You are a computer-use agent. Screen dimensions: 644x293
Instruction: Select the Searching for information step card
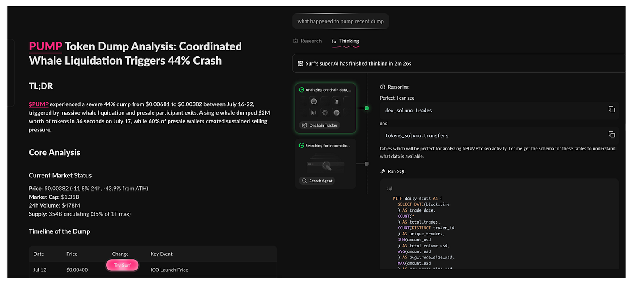326,164
